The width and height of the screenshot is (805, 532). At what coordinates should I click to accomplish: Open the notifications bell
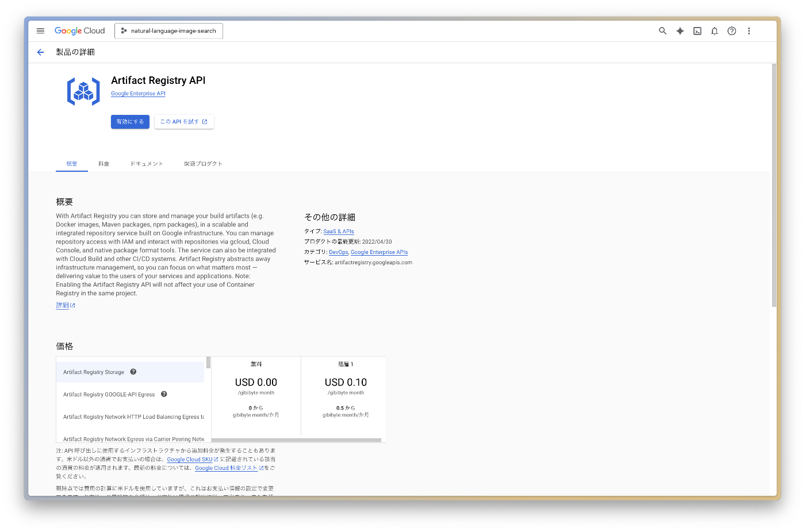coord(714,31)
